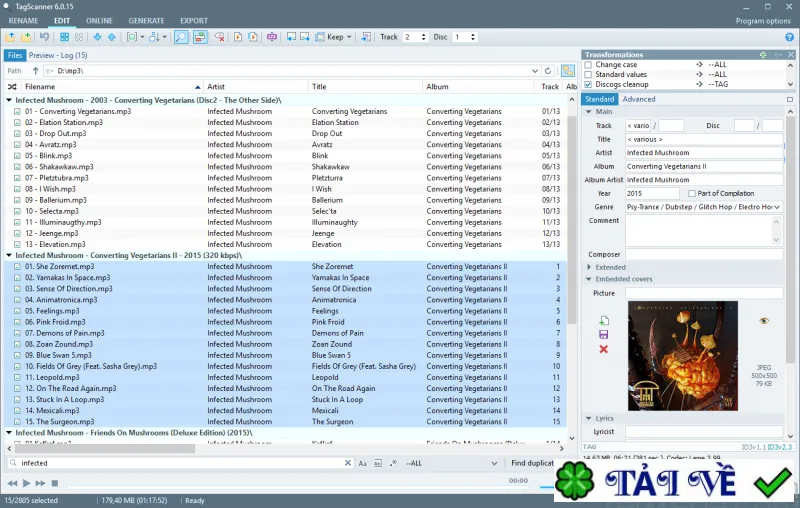
Task: Click the undo arrow icon in toolbar
Action: pos(44,37)
